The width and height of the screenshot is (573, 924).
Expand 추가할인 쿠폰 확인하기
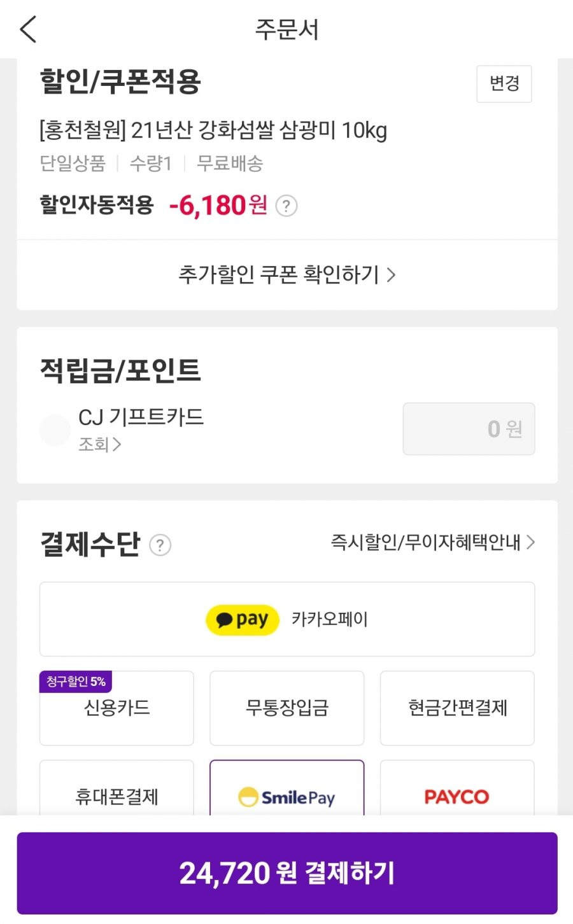coord(287,275)
